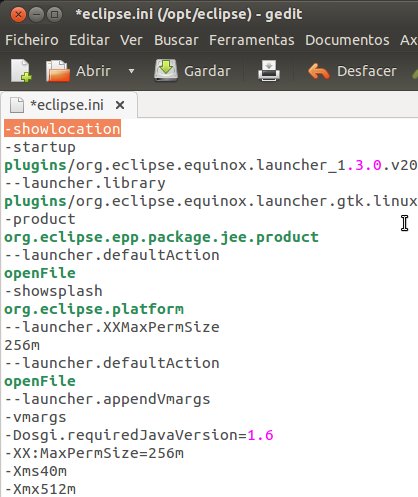418x497 pixels.
Task: Click the -product line
Action: point(40,219)
